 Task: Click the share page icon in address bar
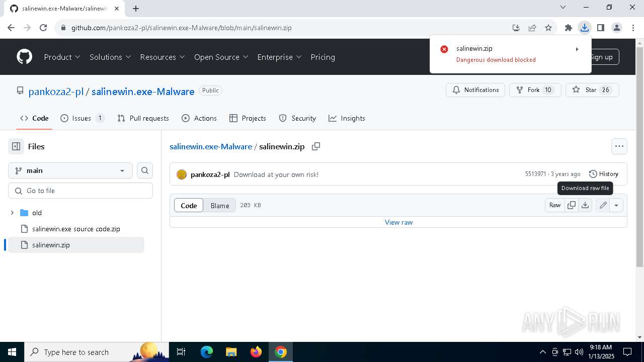click(x=532, y=28)
